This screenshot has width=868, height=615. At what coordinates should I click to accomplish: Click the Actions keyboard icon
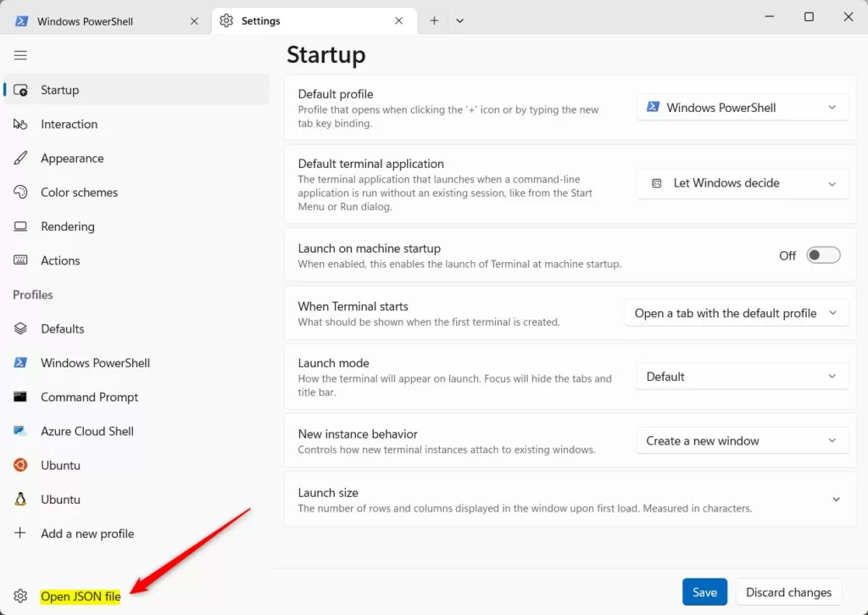tap(21, 260)
